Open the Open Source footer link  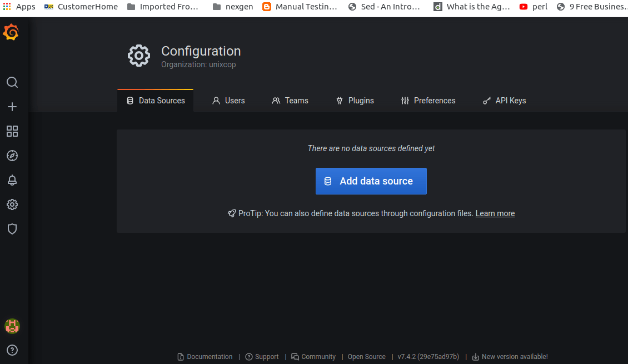(x=366, y=356)
